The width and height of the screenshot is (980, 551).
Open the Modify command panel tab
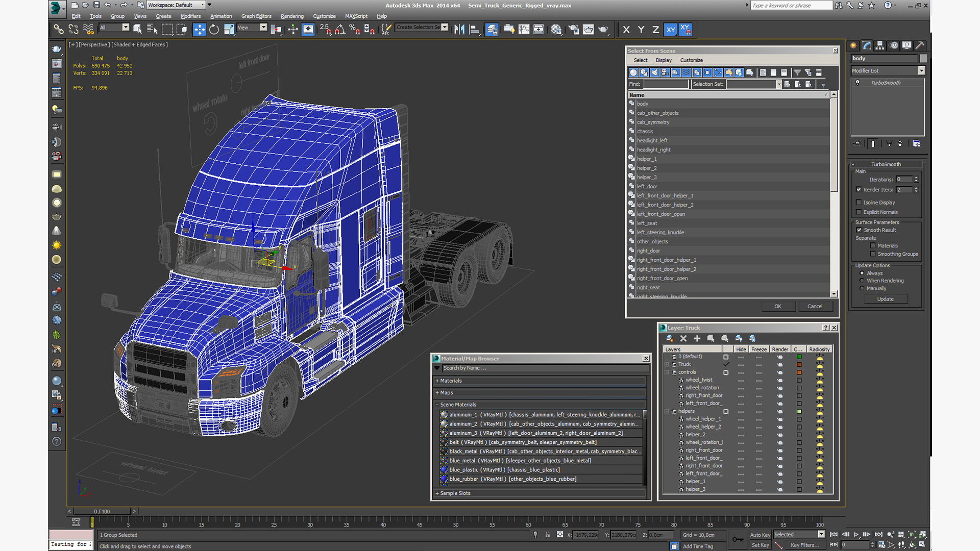pyautogui.click(x=867, y=45)
